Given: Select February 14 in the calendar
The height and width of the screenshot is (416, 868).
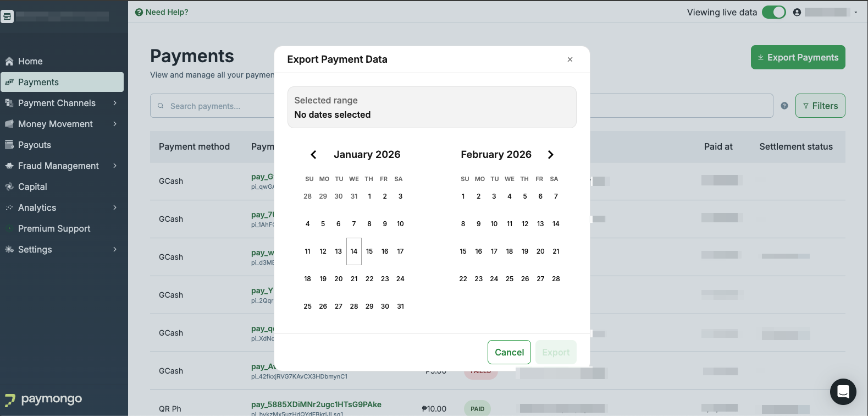Looking at the screenshot, I should coord(556,224).
